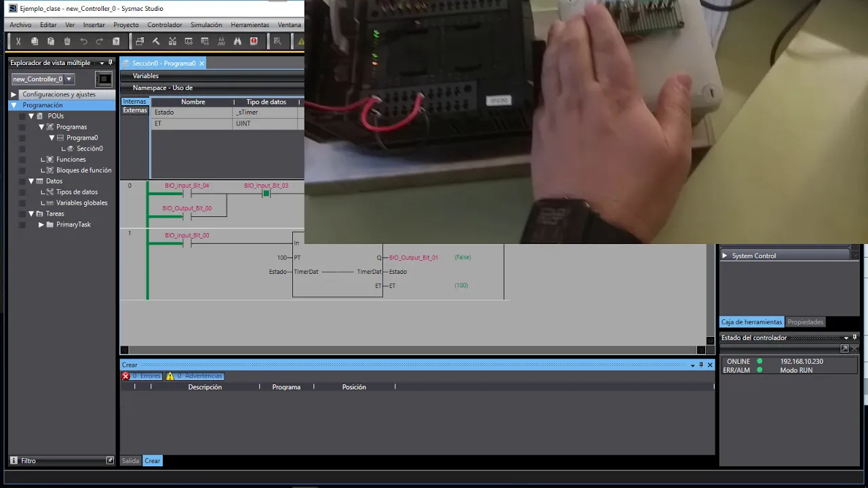The image size is (868, 488).
Task: Switch to the Salida tab
Action: pos(130,461)
